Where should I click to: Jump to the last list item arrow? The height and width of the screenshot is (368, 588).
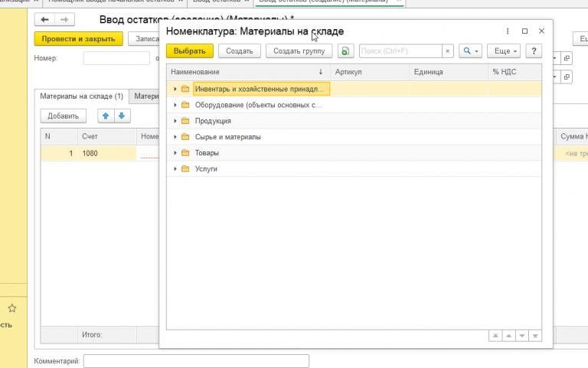click(535, 336)
